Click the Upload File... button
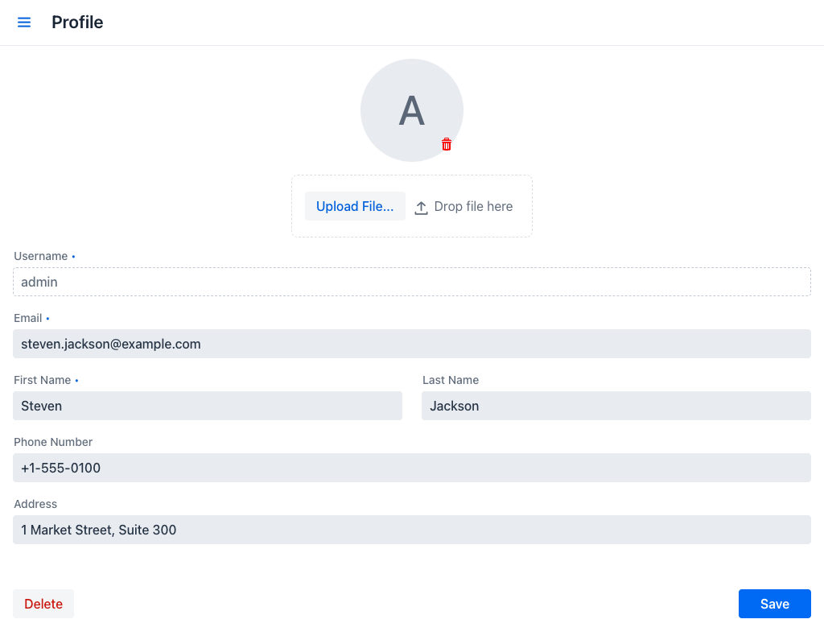Screen dimensions: 824x644 click(x=355, y=206)
